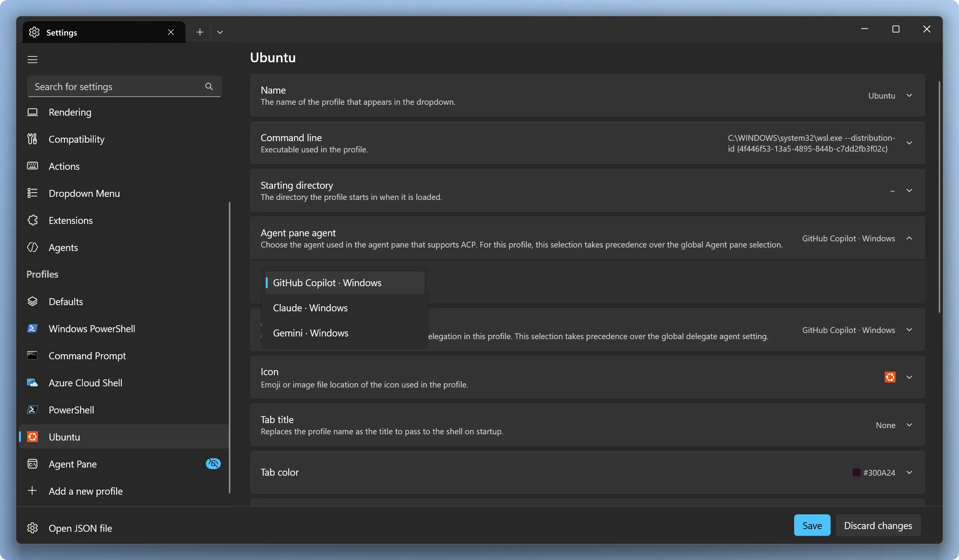Click the plus icon for new profile
Screen dimensions: 959x560
(32, 491)
